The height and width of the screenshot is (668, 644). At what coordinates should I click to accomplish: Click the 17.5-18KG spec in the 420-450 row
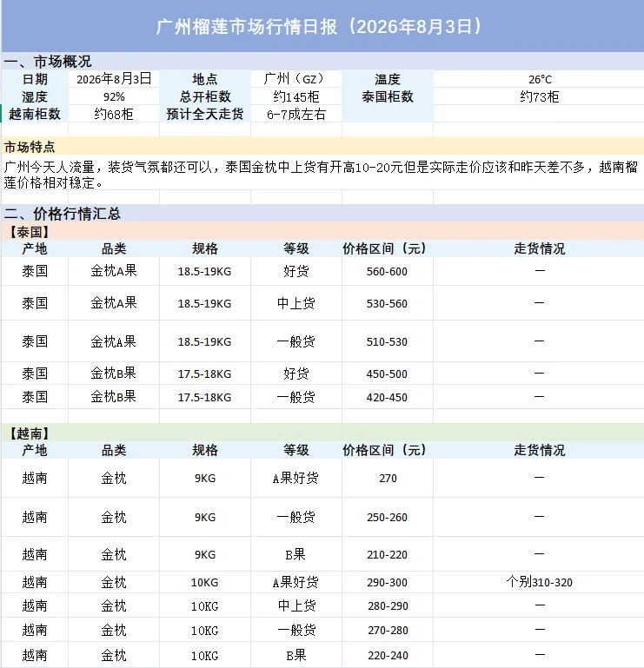point(204,398)
